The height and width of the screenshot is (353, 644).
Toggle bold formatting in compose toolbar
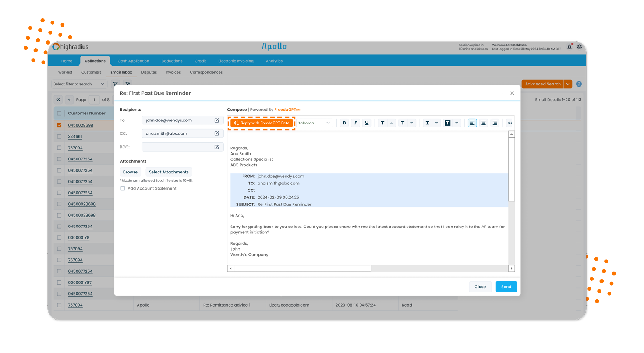[344, 123]
